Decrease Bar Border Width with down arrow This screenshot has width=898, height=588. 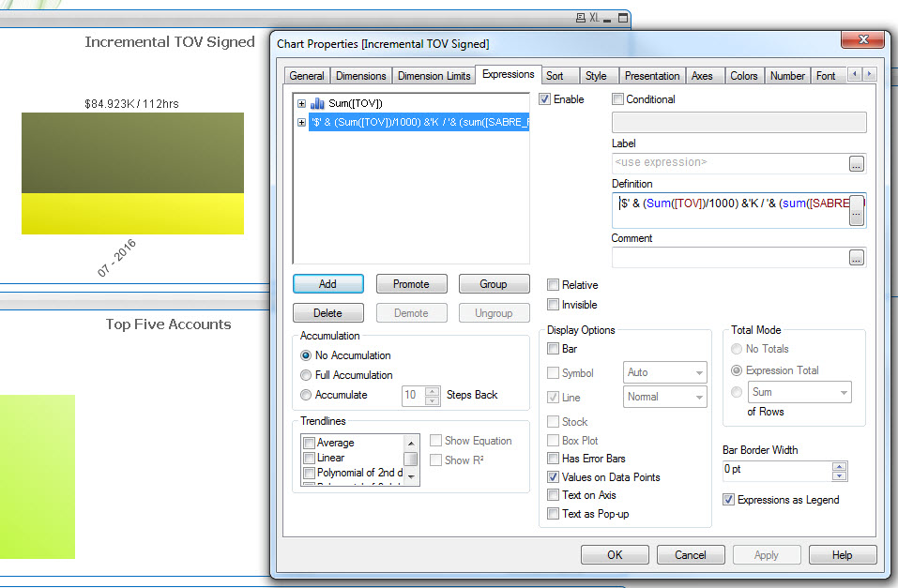click(x=839, y=475)
